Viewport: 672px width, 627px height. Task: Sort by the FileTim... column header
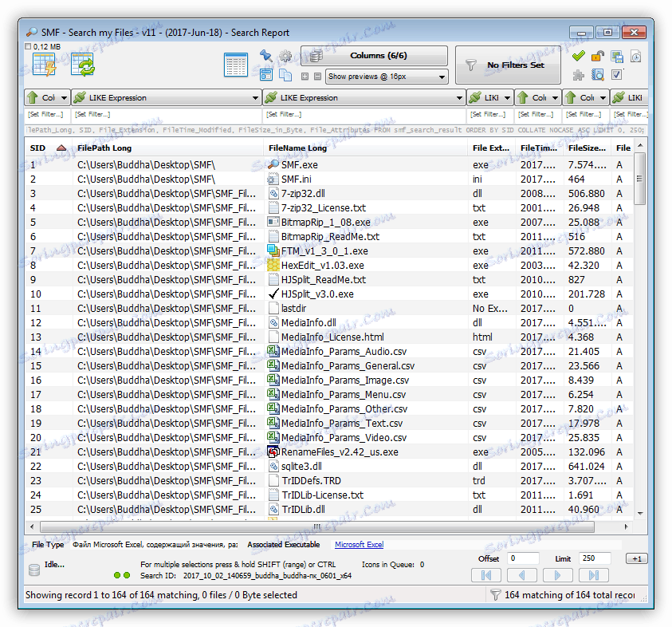[x=539, y=148]
